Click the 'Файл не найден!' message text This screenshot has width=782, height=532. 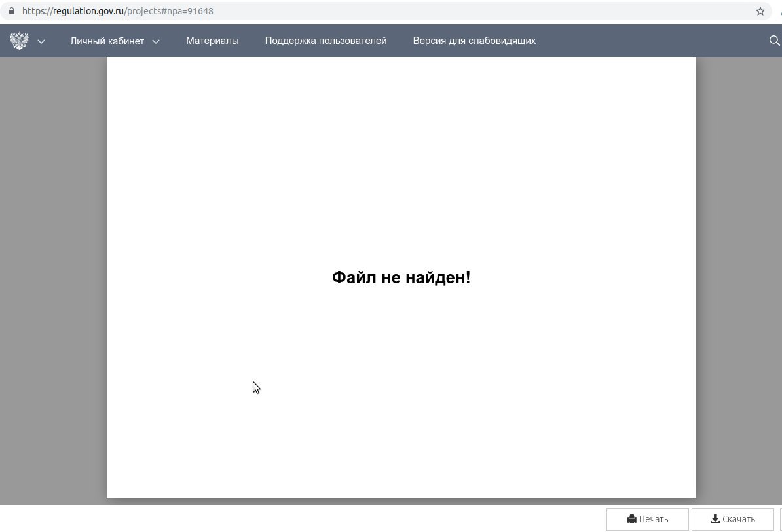401,277
